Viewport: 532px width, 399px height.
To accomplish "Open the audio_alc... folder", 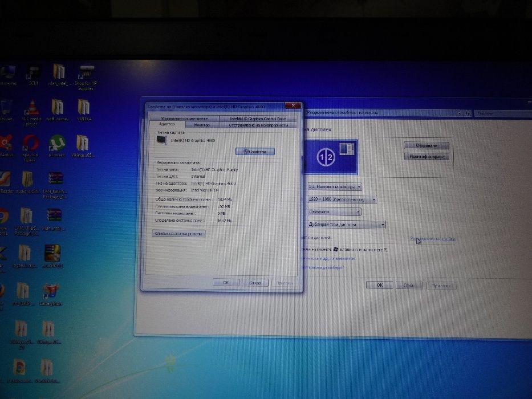I will point(27,182).
